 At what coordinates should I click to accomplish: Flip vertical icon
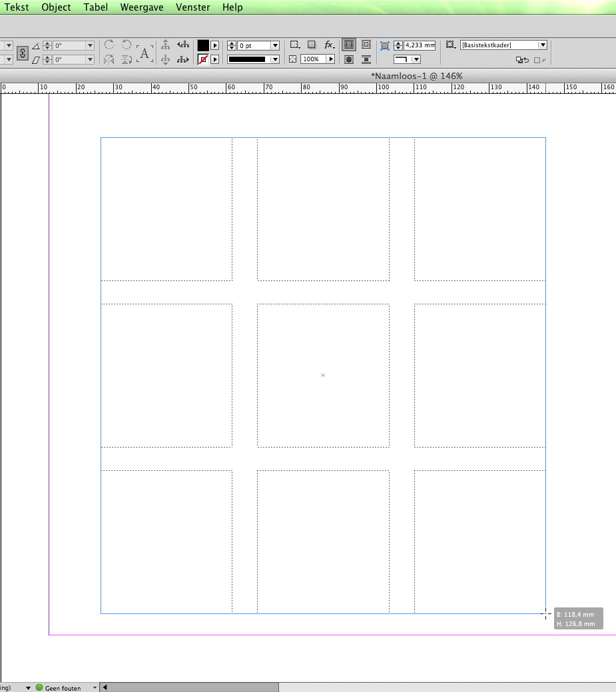click(127, 59)
